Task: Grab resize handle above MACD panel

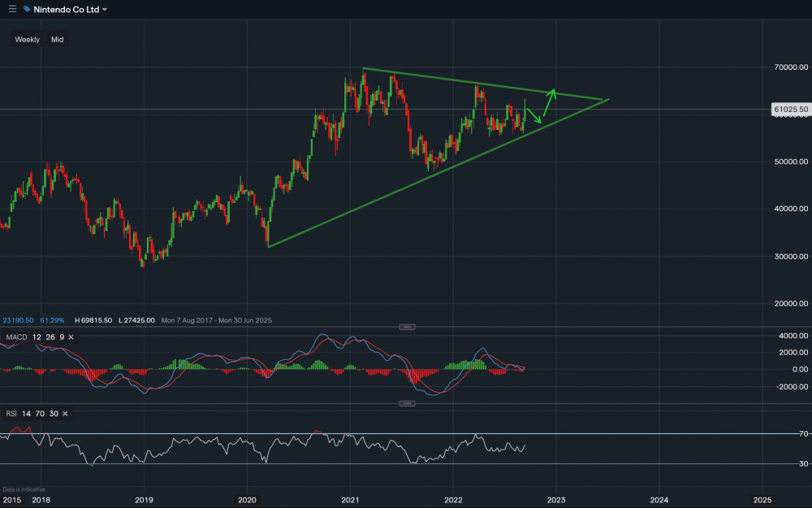Action: (x=407, y=327)
